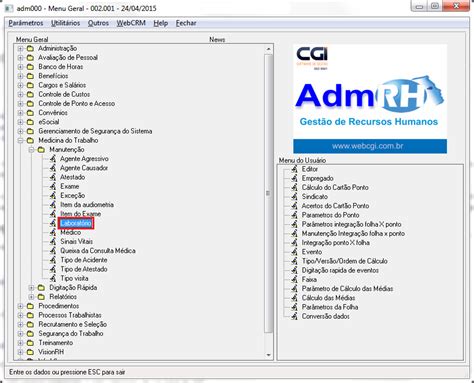Select the Procedimentos tree entry
Screen dimensions: 474x383
point(59,306)
